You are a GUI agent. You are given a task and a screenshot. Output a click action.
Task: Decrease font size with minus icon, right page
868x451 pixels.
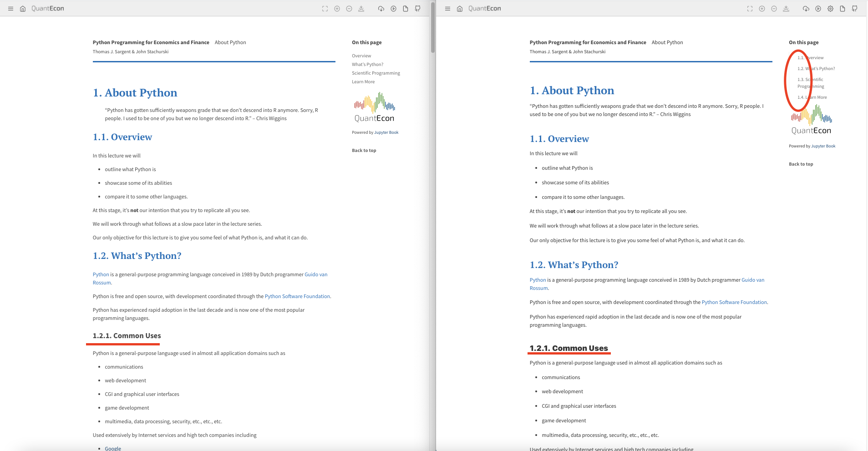click(x=774, y=9)
